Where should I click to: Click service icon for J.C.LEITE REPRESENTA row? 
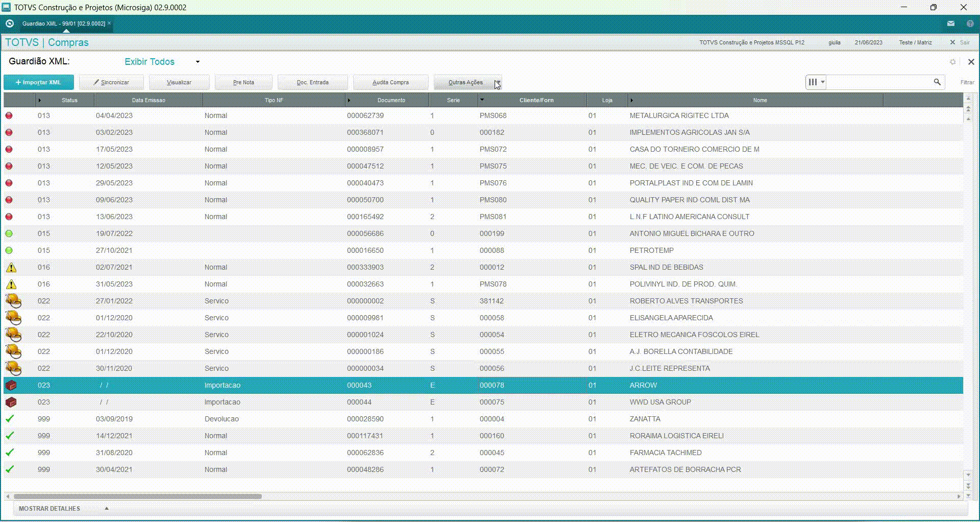click(x=13, y=368)
